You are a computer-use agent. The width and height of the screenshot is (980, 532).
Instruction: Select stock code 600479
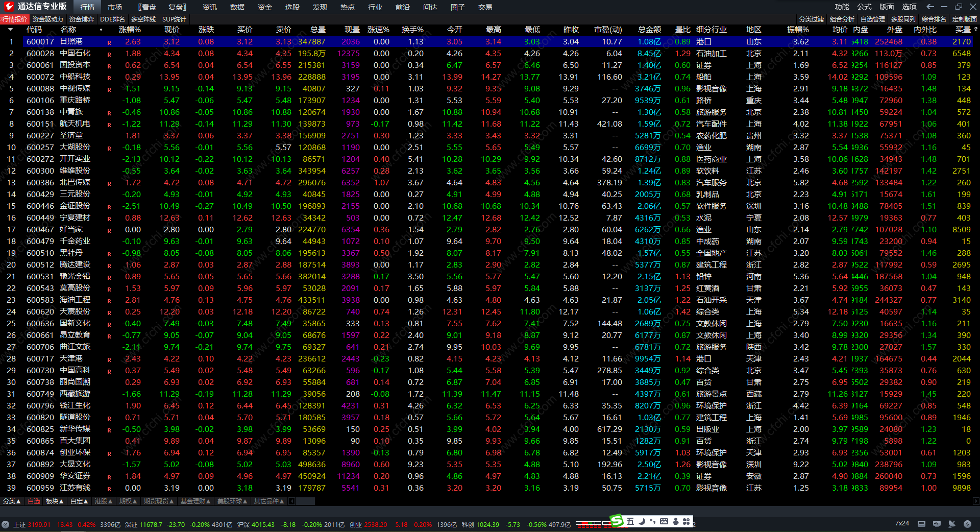point(40,241)
